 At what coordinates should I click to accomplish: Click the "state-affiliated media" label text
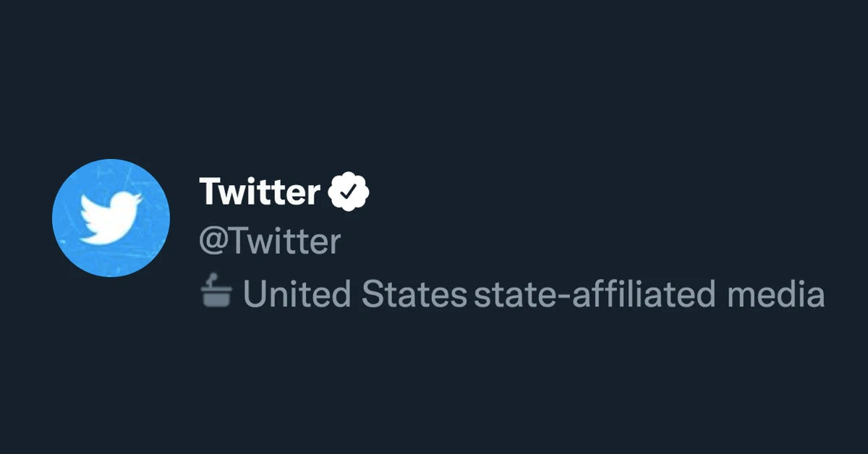(649, 294)
